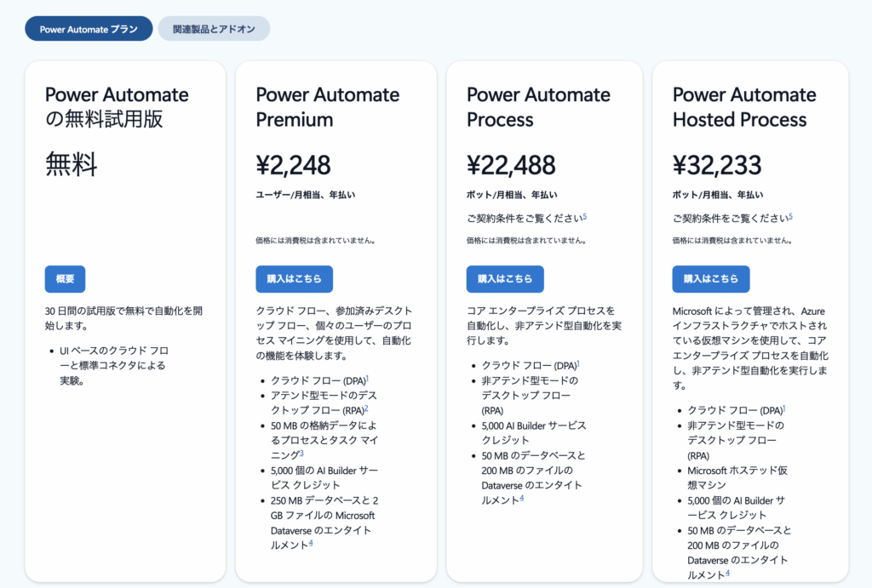Click footnote 1 on クラウド フロー (DPA) under Premium

(367, 378)
